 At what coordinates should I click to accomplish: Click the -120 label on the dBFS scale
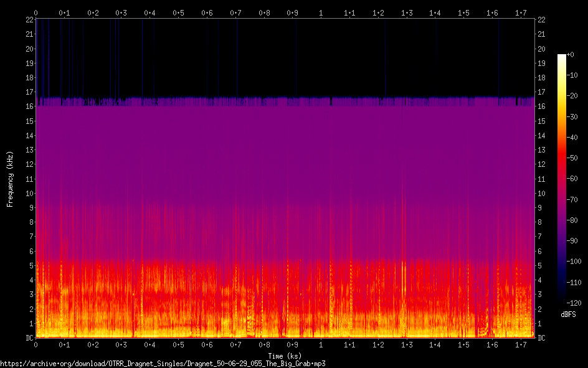tap(575, 304)
